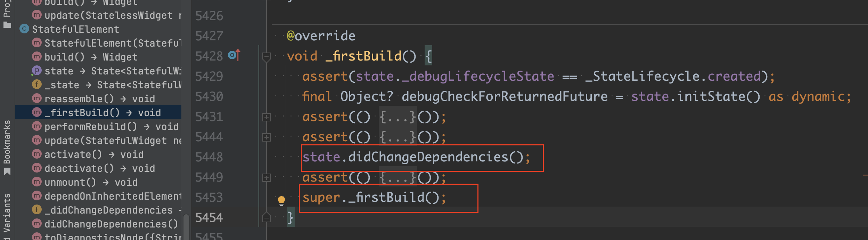Screen dimensions: 868x240
Task: Click the super._firstBuild() call in editor
Action: click(374, 198)
